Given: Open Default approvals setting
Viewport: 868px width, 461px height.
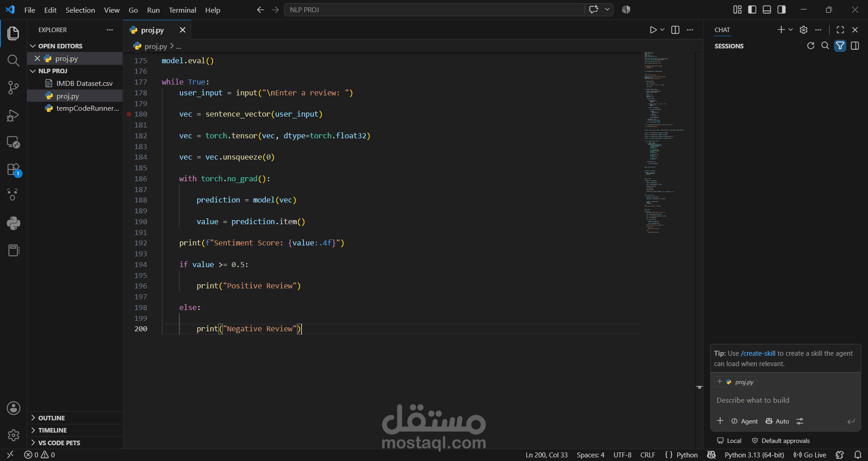Looking at the screenshot, I should pyautogui.click(x=781, y=441).
